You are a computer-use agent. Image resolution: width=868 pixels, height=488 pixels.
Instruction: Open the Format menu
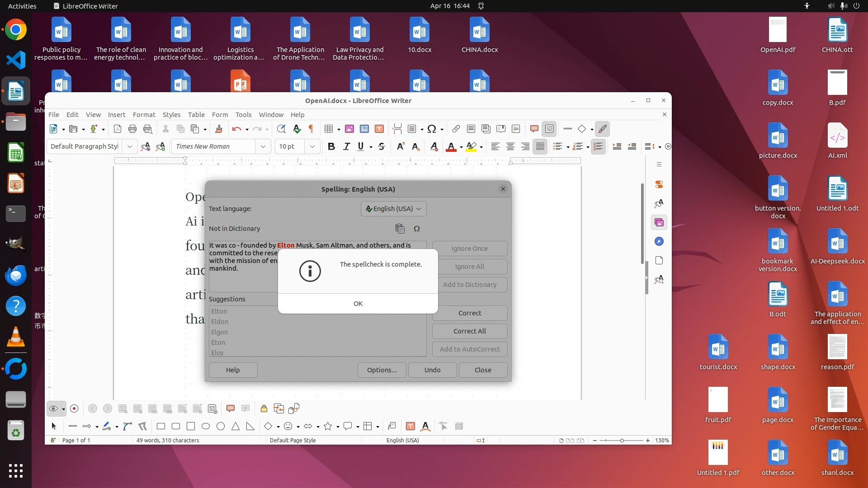(144, 115)
